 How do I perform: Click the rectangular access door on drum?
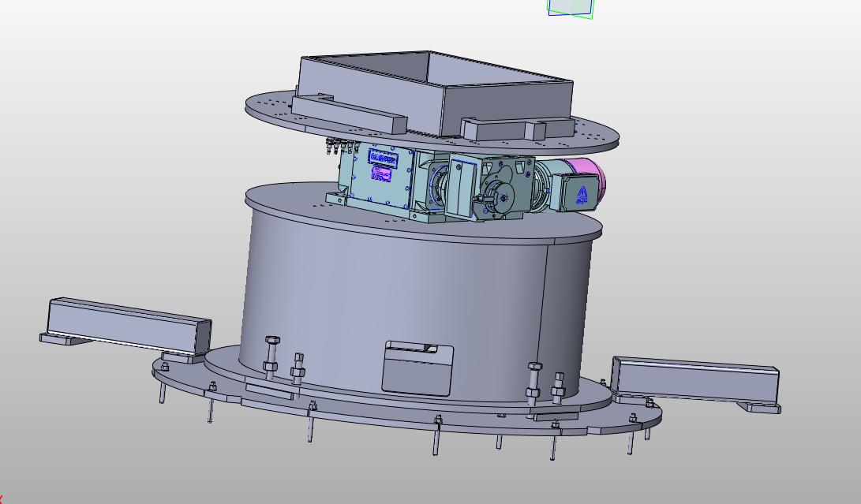pos(417,371)
